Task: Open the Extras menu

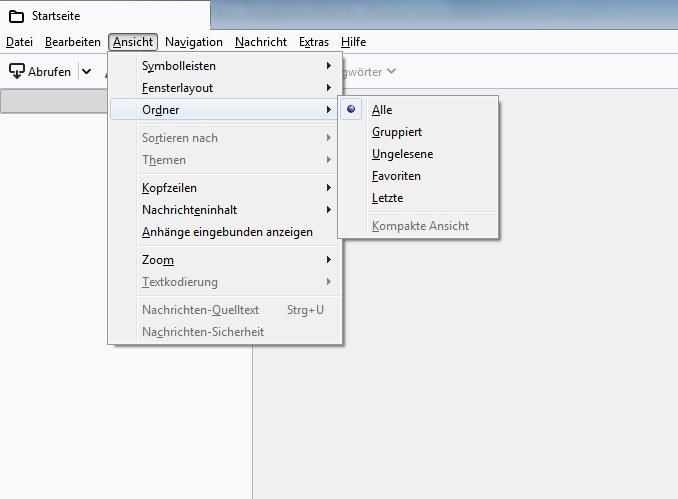Action: (314, 42)
